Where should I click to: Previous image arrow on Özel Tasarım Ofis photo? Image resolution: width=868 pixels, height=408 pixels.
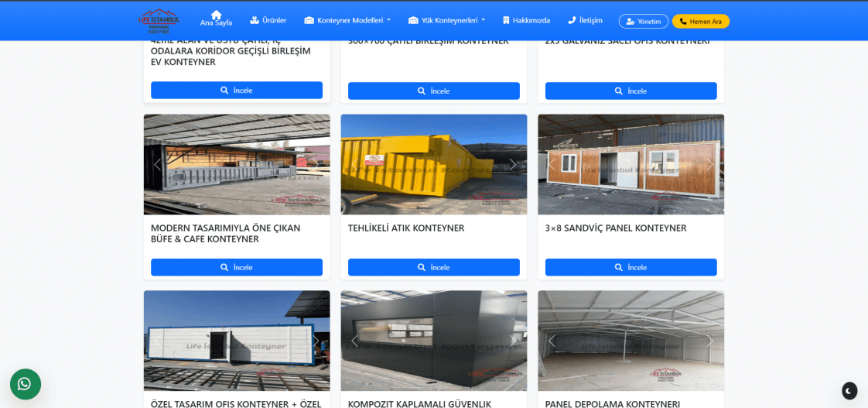158,341
